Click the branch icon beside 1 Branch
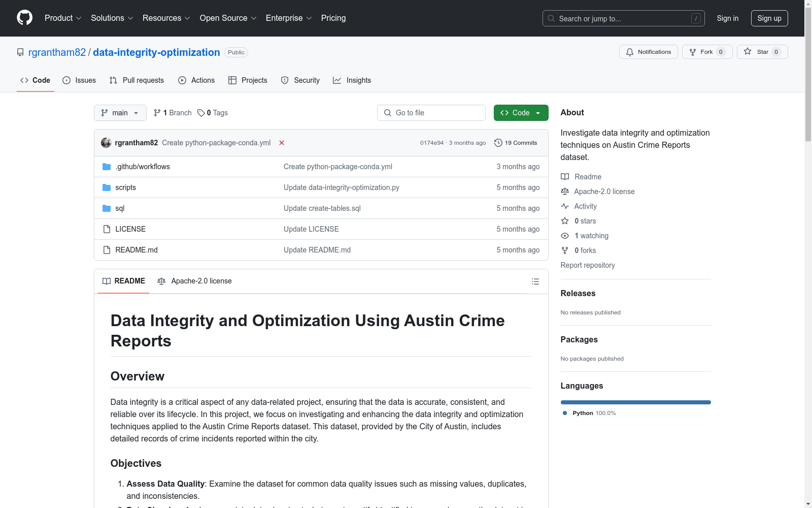Image resolution: width=812 pixels, height=508 pixels. [157, 113]
